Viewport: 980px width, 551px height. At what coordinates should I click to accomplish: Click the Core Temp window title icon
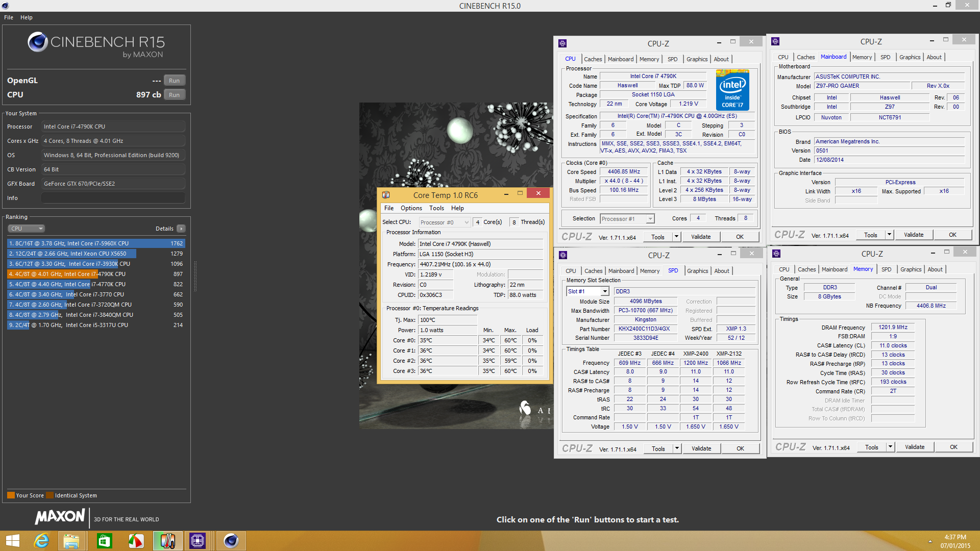tap(386, 195)
